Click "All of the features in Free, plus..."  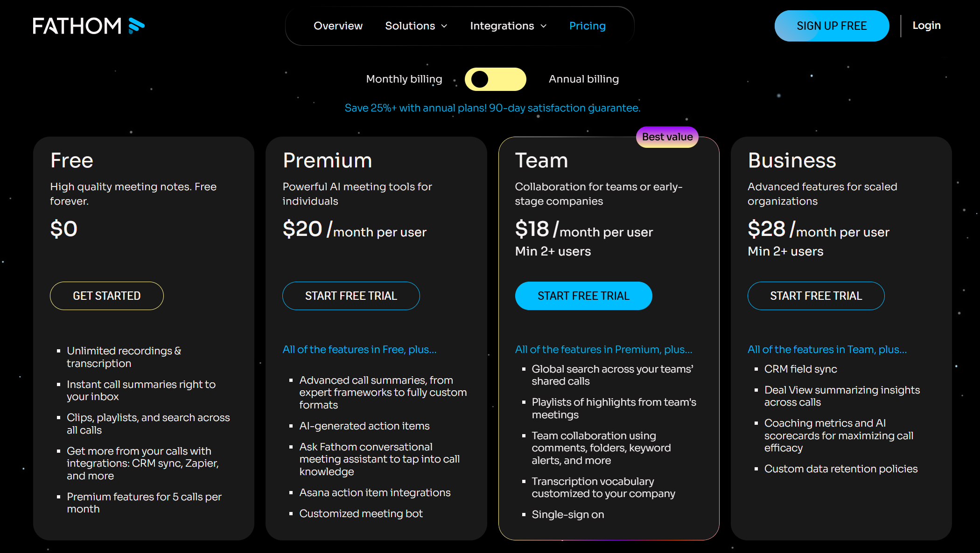coord(359,350)
